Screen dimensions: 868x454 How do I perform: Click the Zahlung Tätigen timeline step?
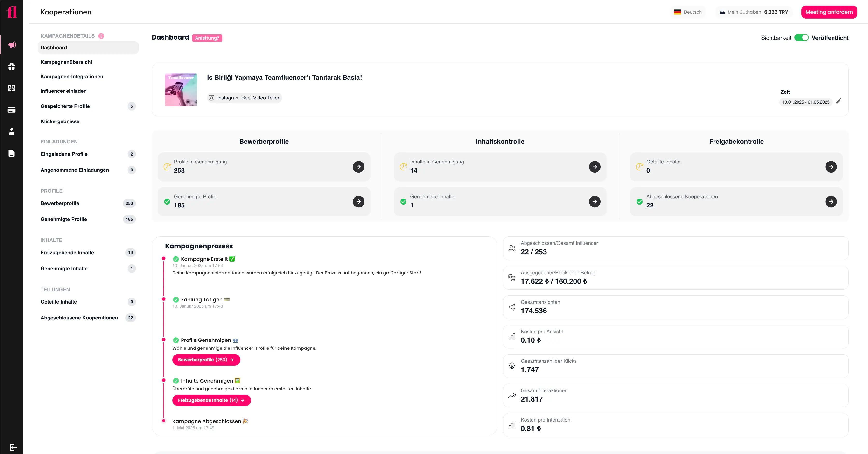[202, 299]
